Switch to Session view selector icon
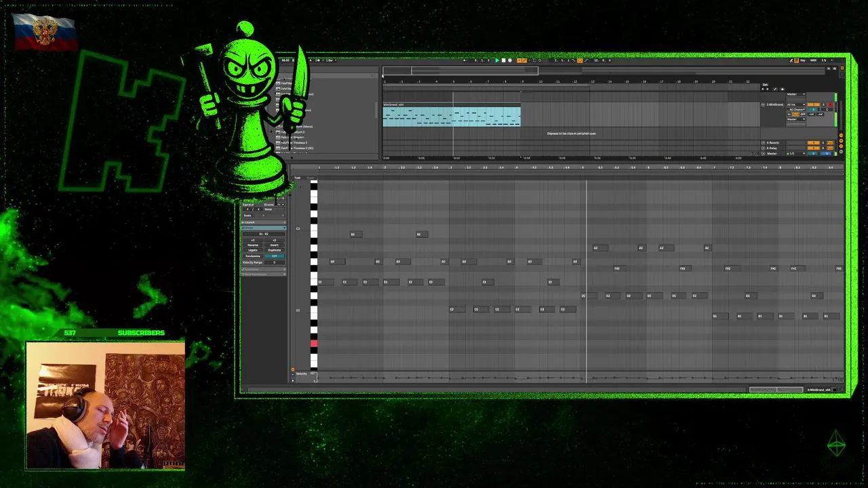Image resolution: width=868 pixels, height=488 pixels. [842, 74]
